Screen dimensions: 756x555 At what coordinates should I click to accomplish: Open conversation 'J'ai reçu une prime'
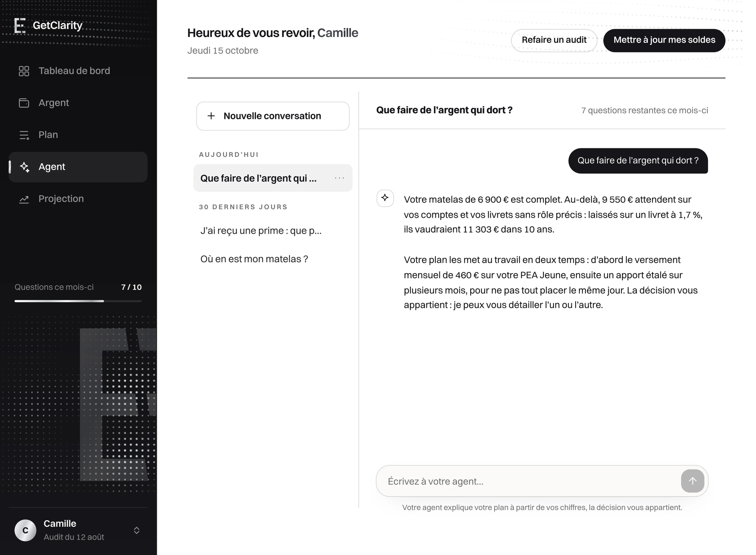click(x=273, y=231)
